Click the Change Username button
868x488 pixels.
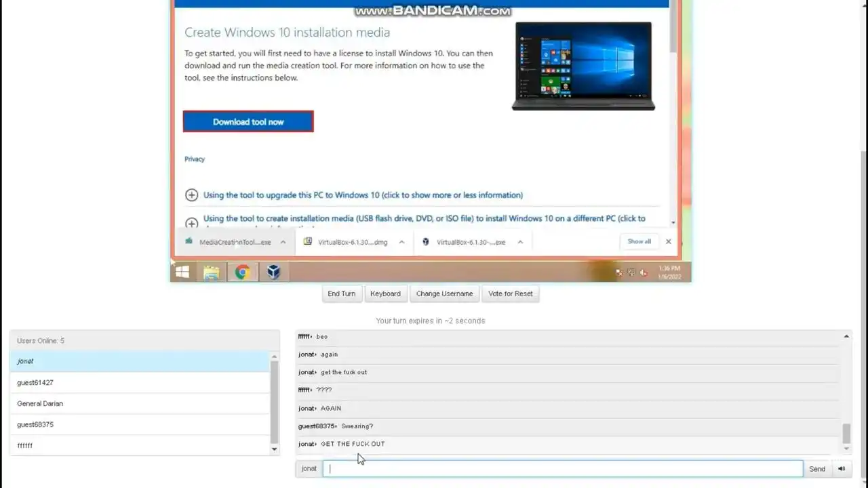tap(444, 293)
